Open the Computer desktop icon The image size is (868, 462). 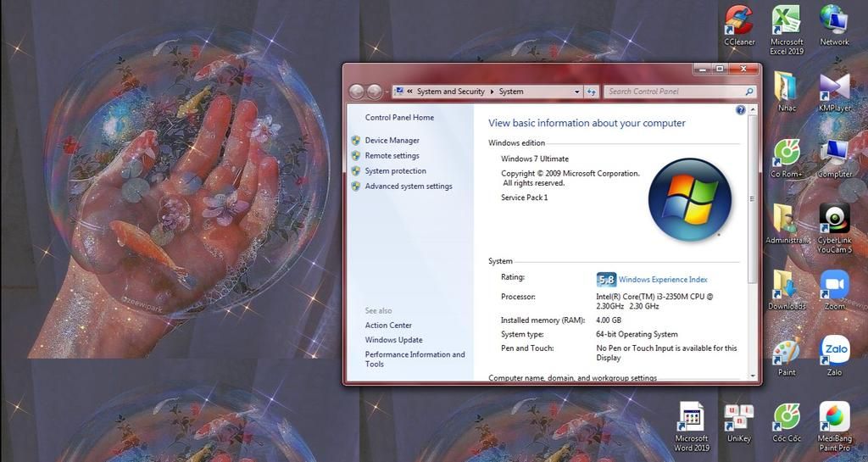834,159
